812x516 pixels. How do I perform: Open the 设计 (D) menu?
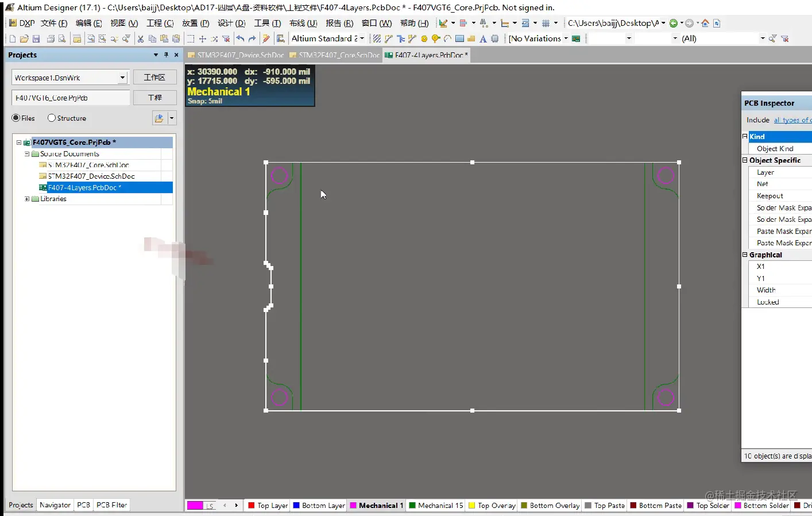[231, 23]
